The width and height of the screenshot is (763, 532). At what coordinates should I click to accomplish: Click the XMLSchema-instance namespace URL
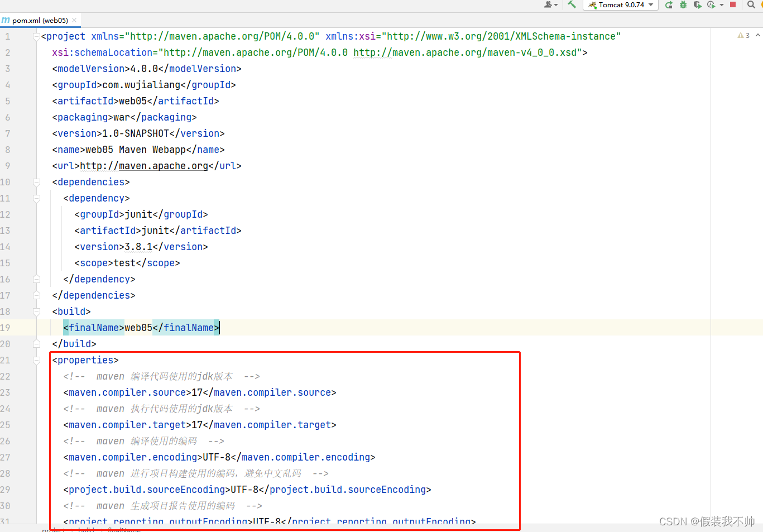click(x=501, y=36)
